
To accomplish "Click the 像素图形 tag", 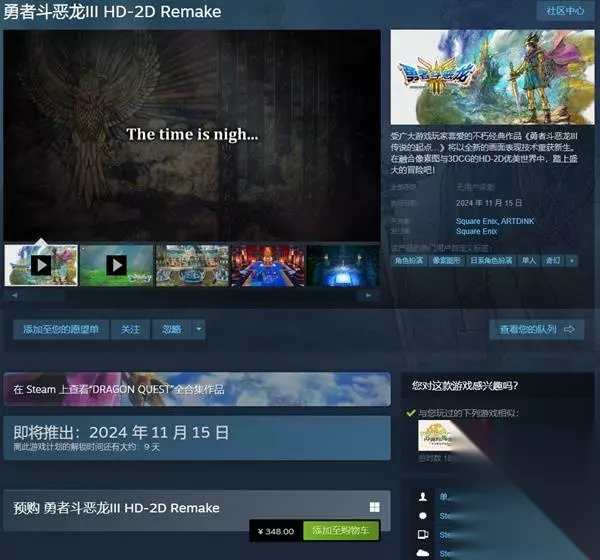I will coord(446,261).
